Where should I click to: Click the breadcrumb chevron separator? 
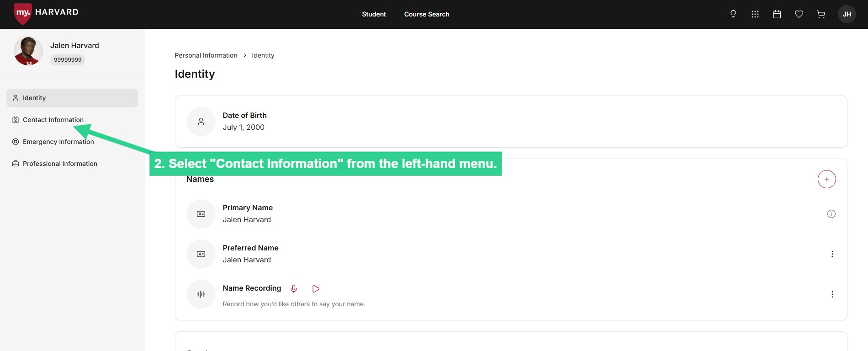tap(245, 55)
